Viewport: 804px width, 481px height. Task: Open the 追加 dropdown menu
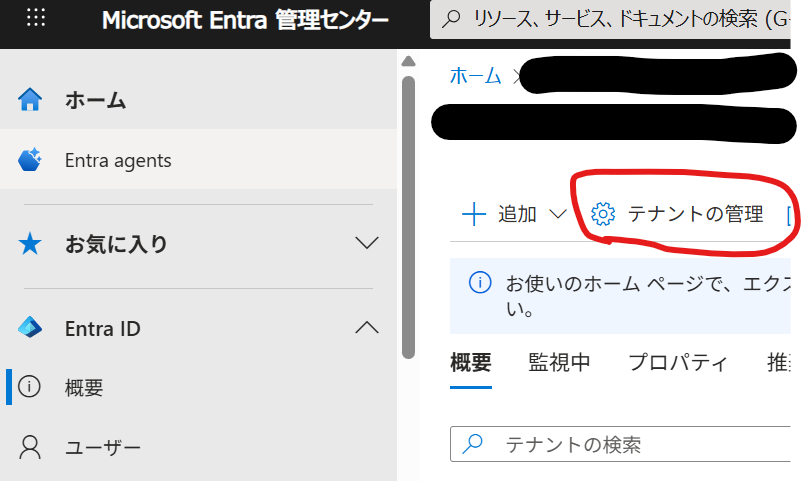pyautogui.click(x=514, y=214)
